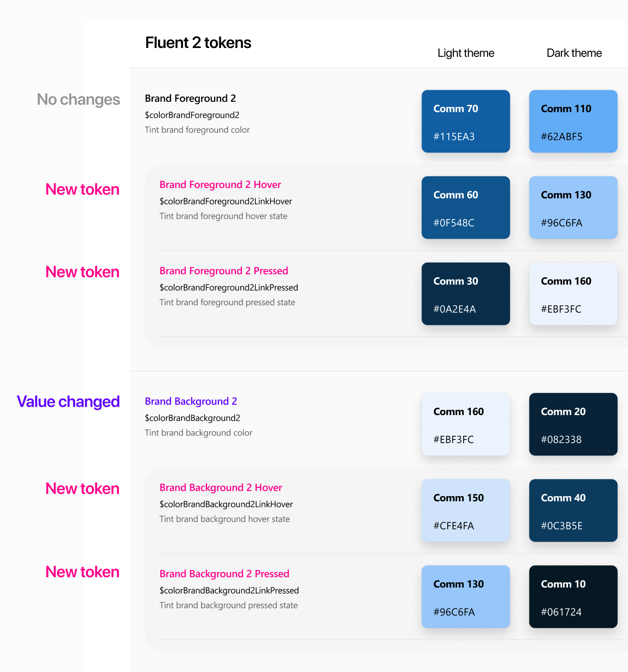Viewport: 628px width, 672px height.
Task: Click the Light theme column header
Action: tap(465, 53)
